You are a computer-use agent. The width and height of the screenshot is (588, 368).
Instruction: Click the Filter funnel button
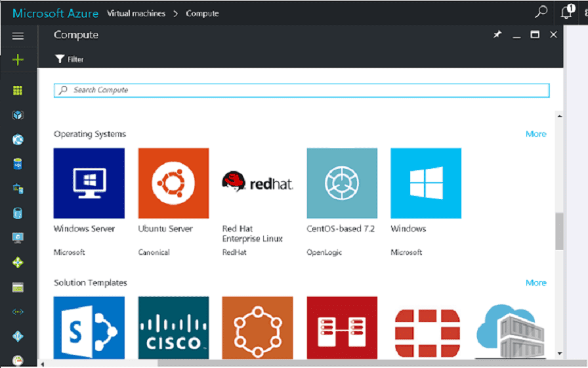click(70, 59)
